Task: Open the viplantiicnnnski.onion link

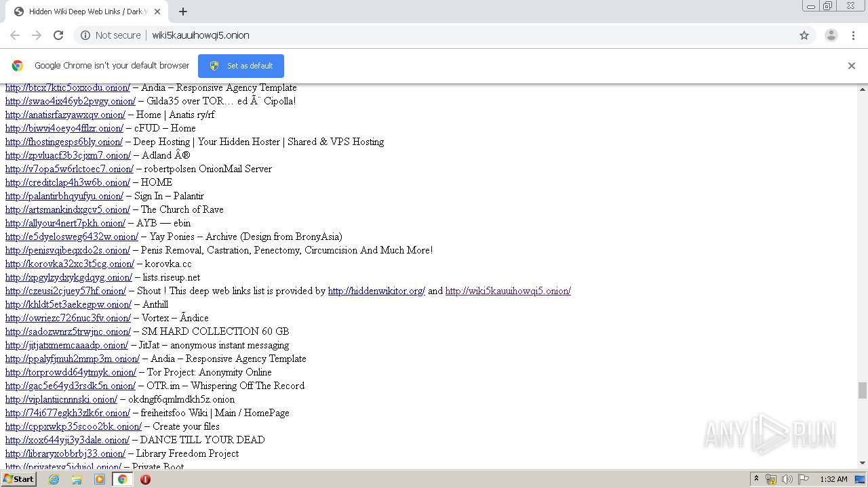Action: tap(61, 399)
